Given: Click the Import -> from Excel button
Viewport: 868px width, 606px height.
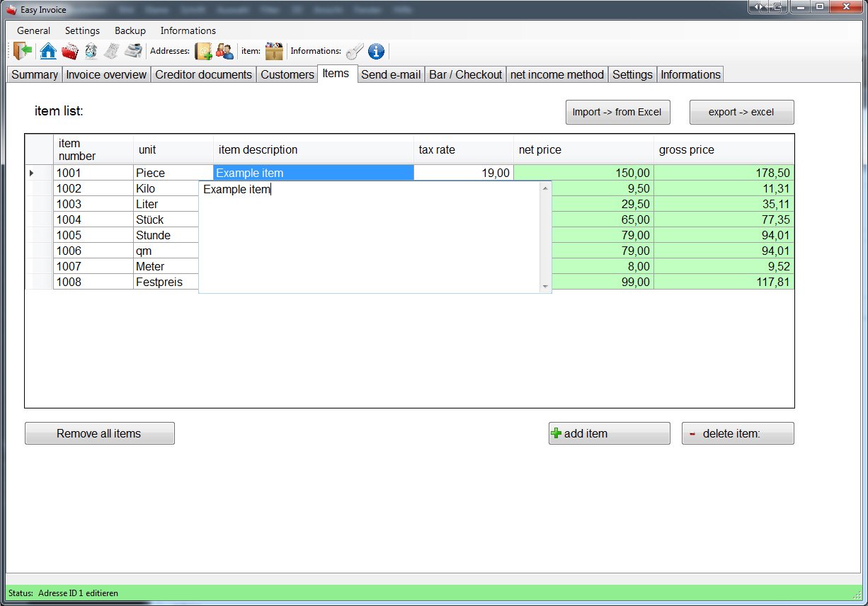Looking at the screenshot, I should pos(617,112).
